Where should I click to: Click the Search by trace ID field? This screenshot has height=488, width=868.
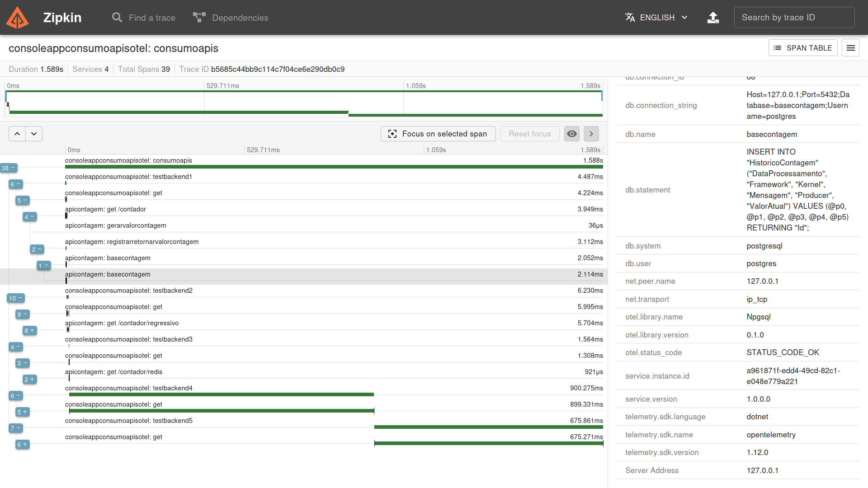[x=794, y=18]
